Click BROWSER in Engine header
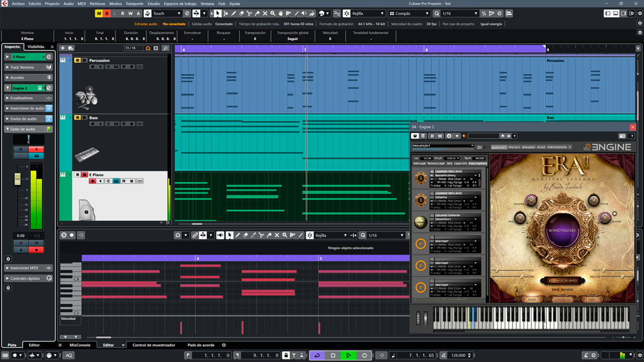 tap(529, 147)
